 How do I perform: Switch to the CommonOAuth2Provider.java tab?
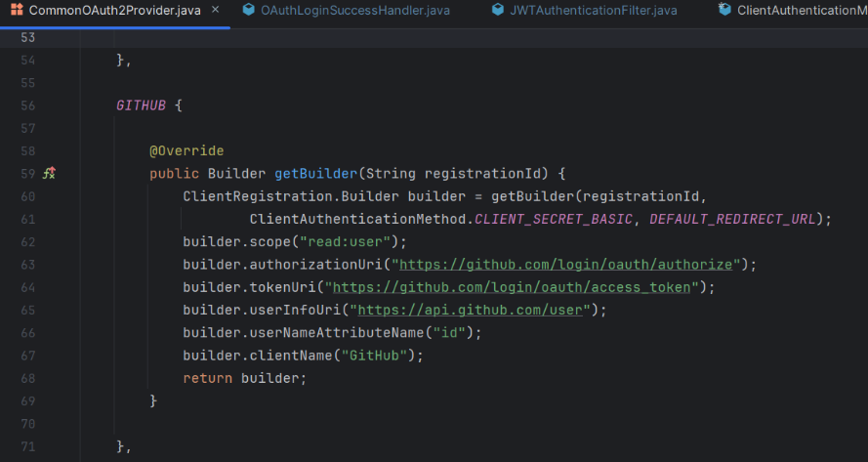[114, 11]
